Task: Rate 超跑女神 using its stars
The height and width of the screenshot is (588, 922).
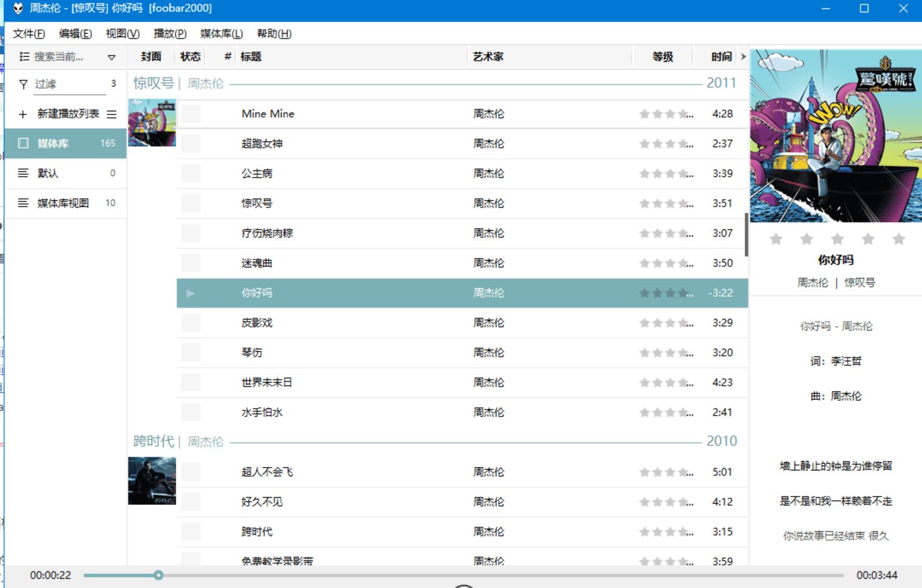Action: coord(666,144)
